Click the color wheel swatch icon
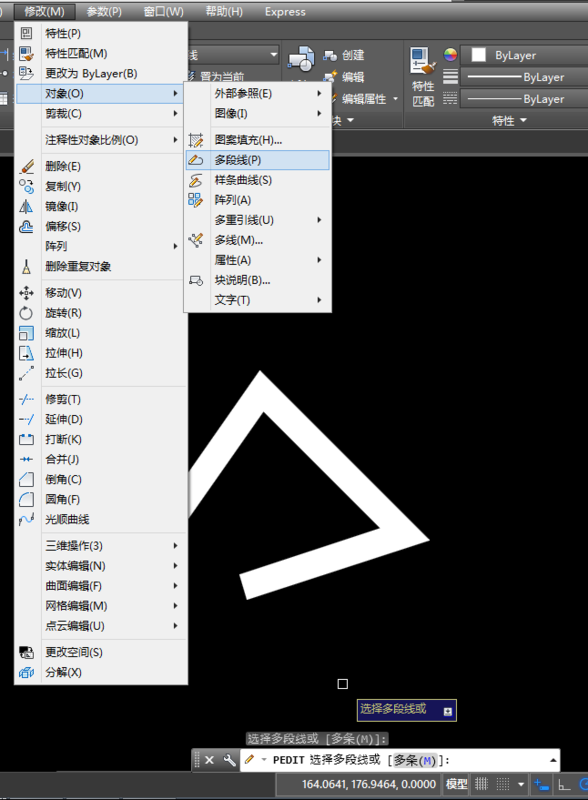This screenshot has height=800, width=588. tap(450, 55)
